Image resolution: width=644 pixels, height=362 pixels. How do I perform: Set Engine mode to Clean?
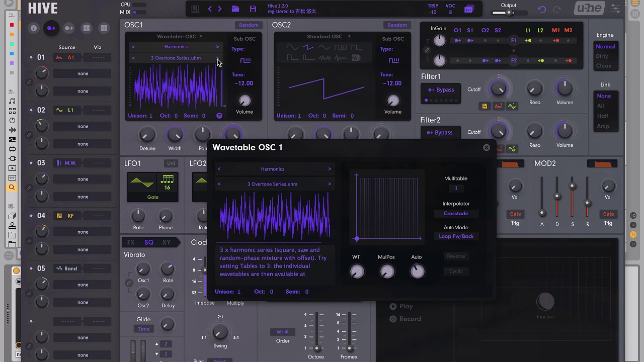[x=603, y=65]
